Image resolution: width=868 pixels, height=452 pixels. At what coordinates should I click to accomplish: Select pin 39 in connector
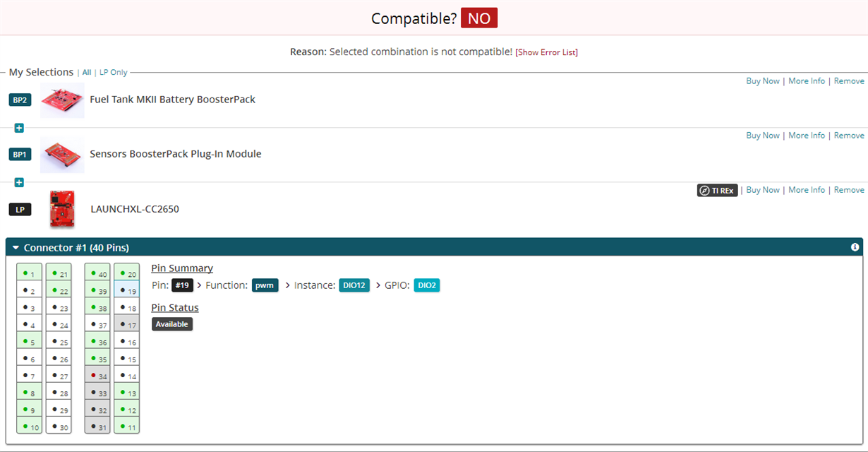click(x=97, y=290)
